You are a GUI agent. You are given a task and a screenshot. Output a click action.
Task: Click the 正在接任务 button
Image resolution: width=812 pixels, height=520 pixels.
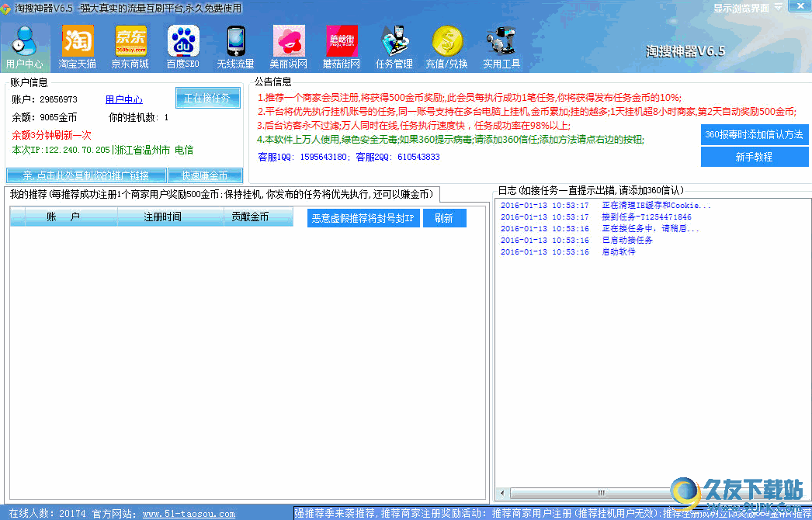pos(208,98)
